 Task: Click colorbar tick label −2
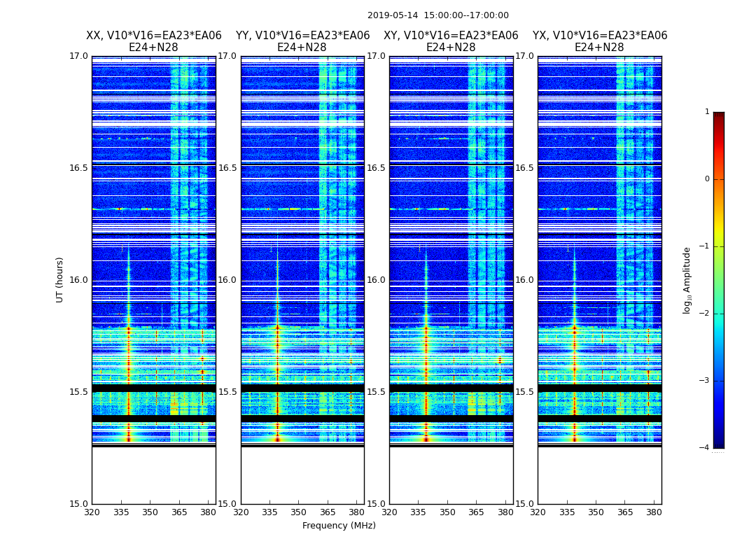pyautogui.click(x=704, y=313)
